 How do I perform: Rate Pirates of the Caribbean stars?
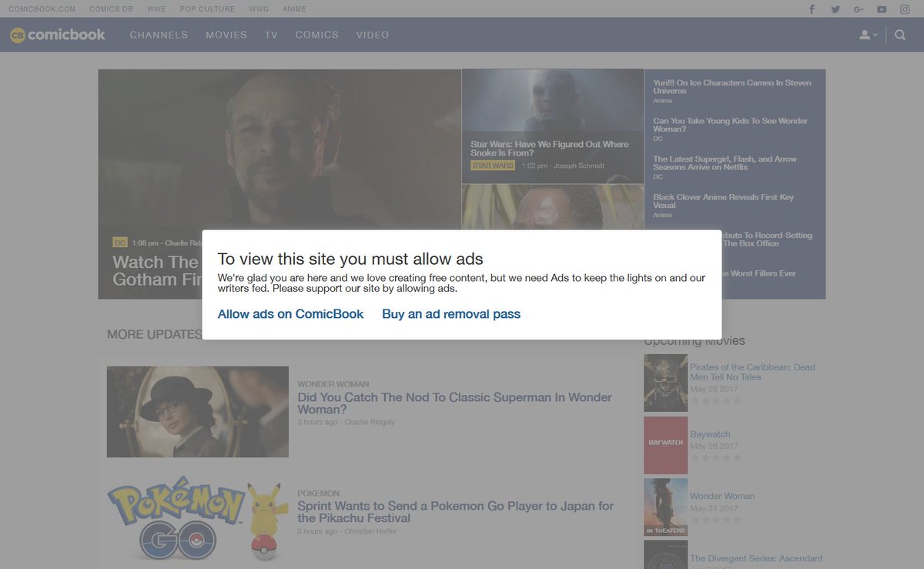pos(716,401)
